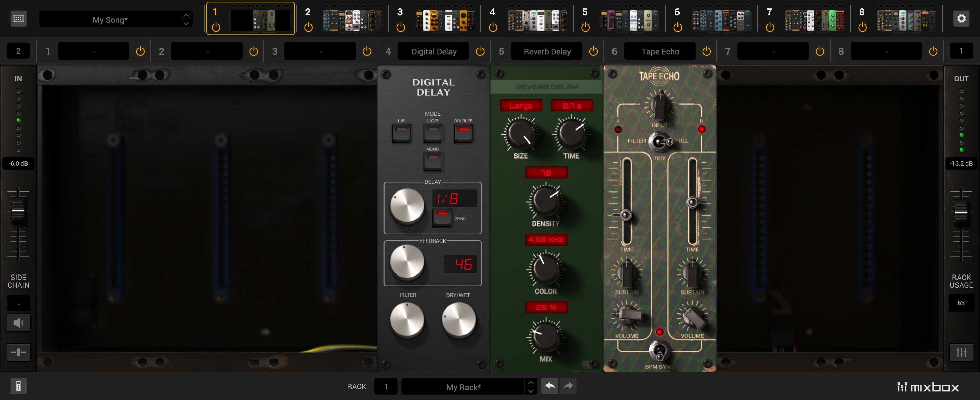This screenshot has height=400, width=980.
Task: Click the L/R mode button
Action: pos(401,133)
